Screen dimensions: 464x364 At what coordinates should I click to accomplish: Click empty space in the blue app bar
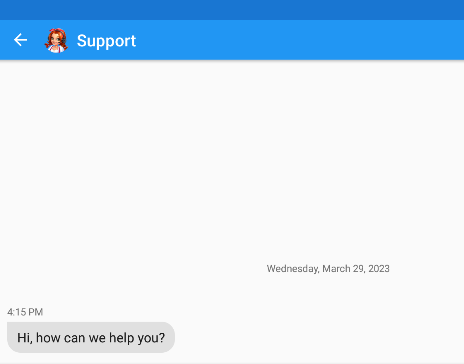[300, 40]
